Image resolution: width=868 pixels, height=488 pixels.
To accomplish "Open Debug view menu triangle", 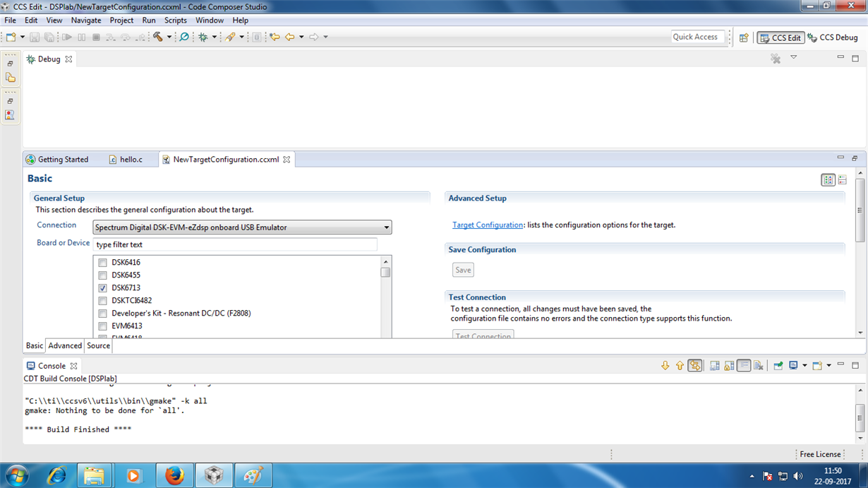I will [793, 58].
